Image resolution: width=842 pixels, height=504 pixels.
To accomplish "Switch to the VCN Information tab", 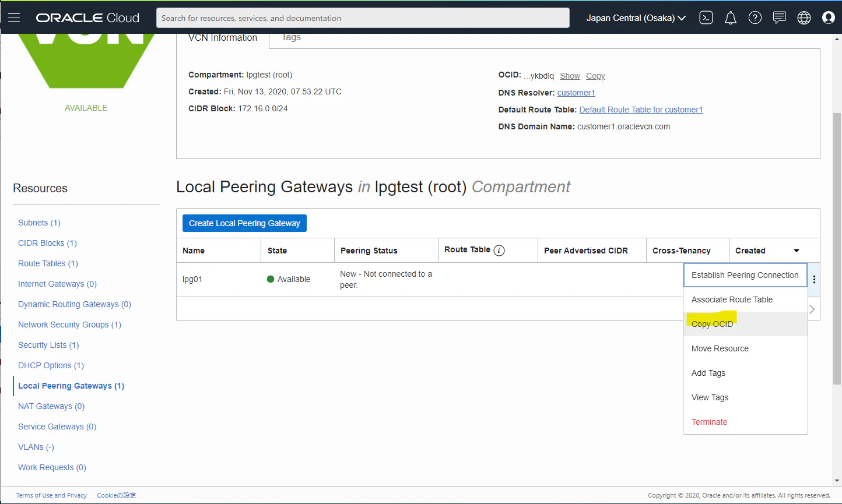I will (223, 38).
